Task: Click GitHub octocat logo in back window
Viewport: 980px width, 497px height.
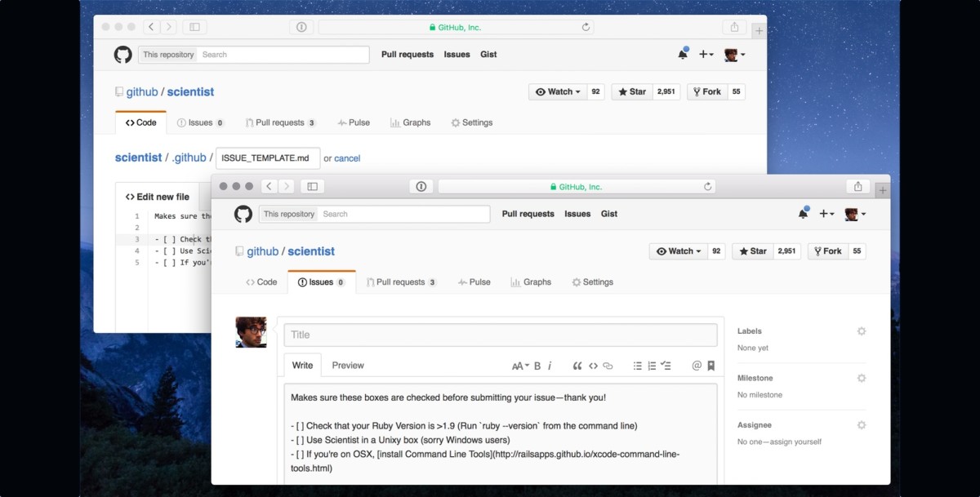Action: (x=122, y=55)
